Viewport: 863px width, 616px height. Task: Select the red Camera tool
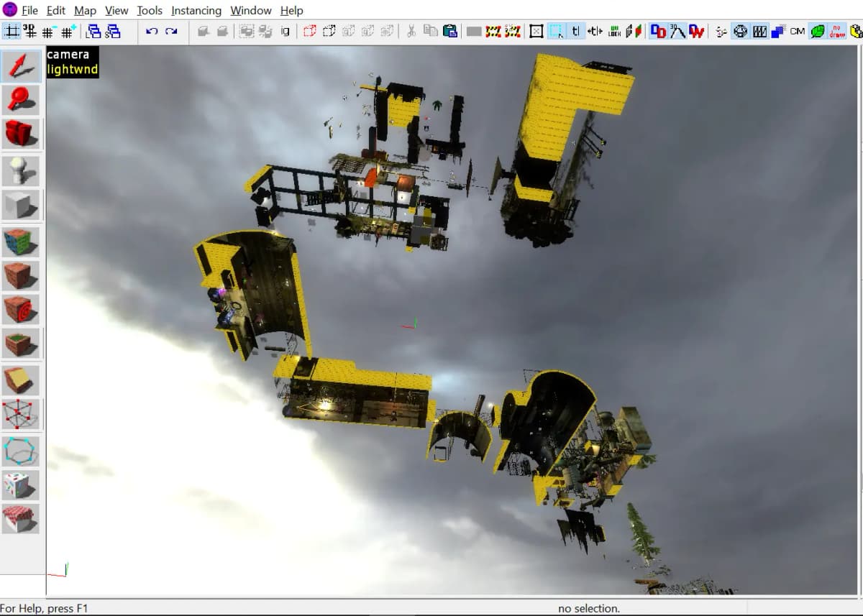coord(20,134)
